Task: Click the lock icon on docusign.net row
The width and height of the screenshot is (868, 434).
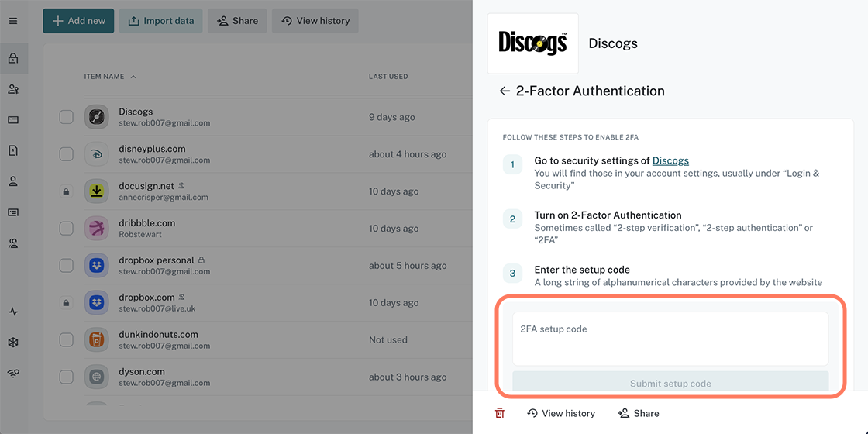Action: coord(66,191)
